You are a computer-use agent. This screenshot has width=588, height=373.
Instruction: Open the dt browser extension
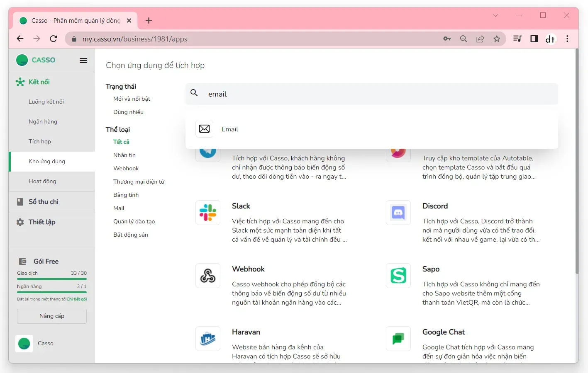(550, 39)
